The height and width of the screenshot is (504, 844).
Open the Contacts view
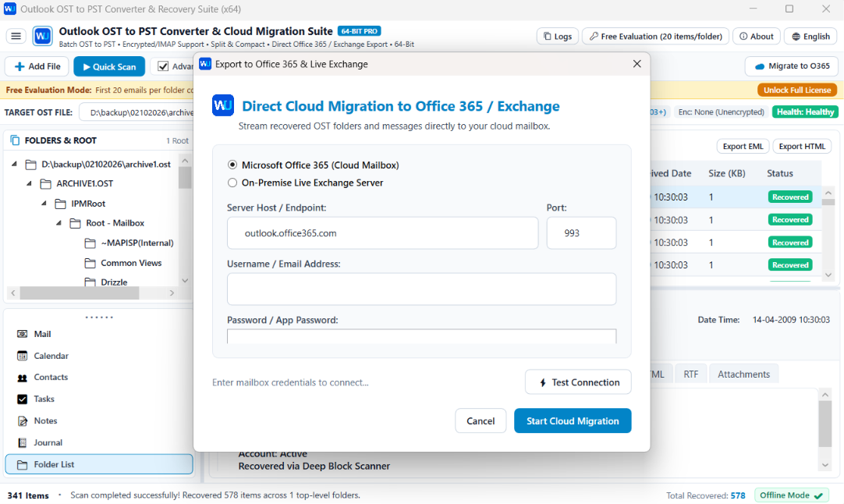(x=51, y=377)
